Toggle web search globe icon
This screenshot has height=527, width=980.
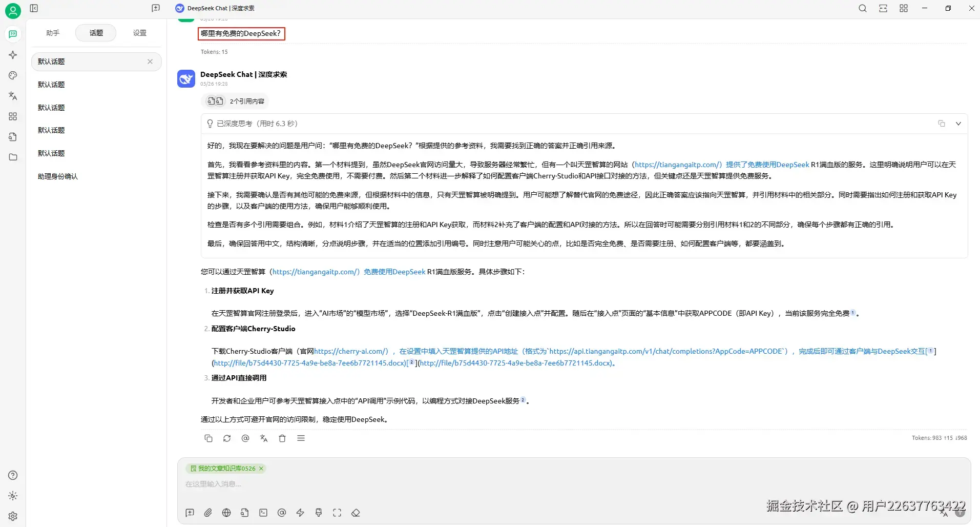pos(226,513)
